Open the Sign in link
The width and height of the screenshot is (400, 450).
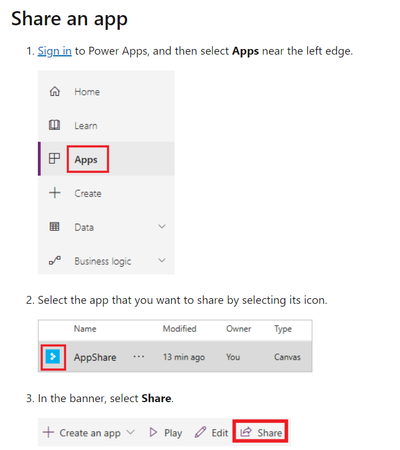(54, 51)
